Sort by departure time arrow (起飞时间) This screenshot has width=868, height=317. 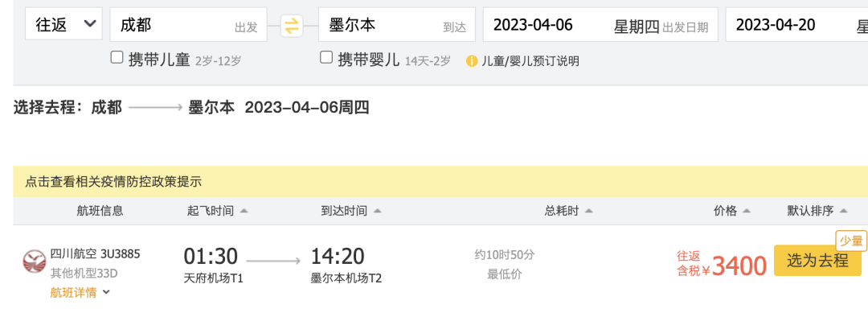244,211
